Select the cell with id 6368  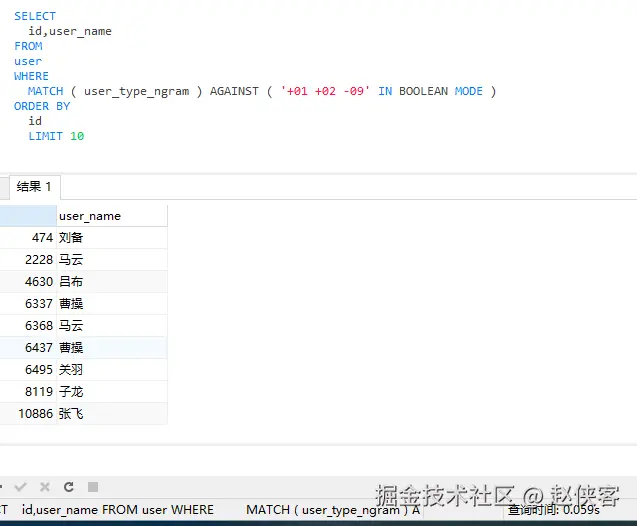click(28, 325)
